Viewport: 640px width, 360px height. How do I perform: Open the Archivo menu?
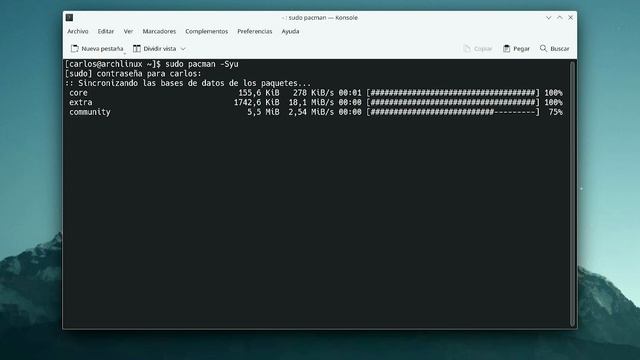pos(78,31)
